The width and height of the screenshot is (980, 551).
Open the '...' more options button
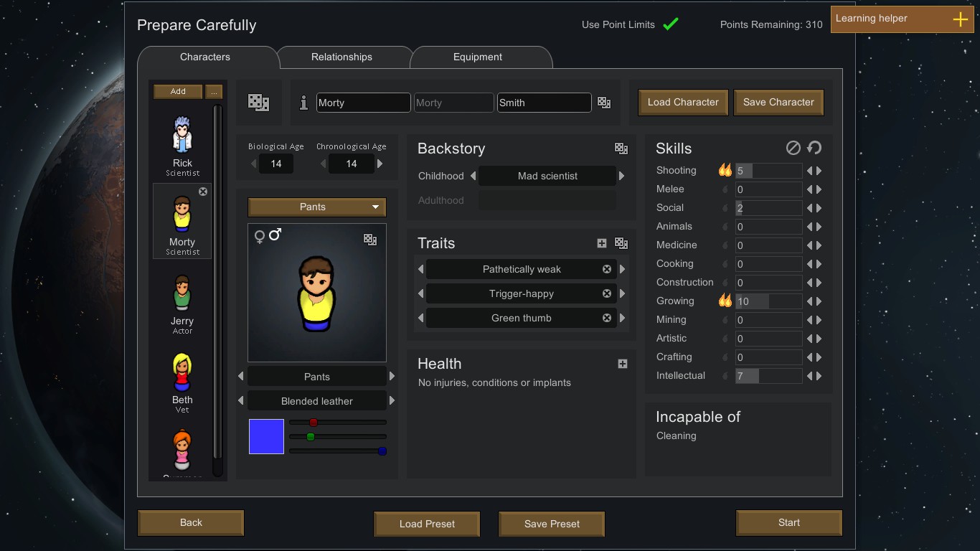tap(214, 91)
